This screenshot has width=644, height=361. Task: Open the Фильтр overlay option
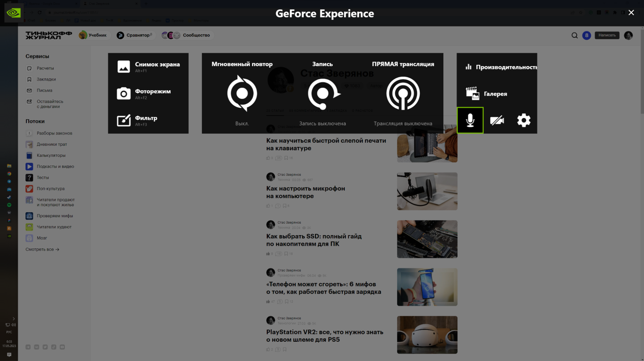pyautogui.click(x=137, y=121)
